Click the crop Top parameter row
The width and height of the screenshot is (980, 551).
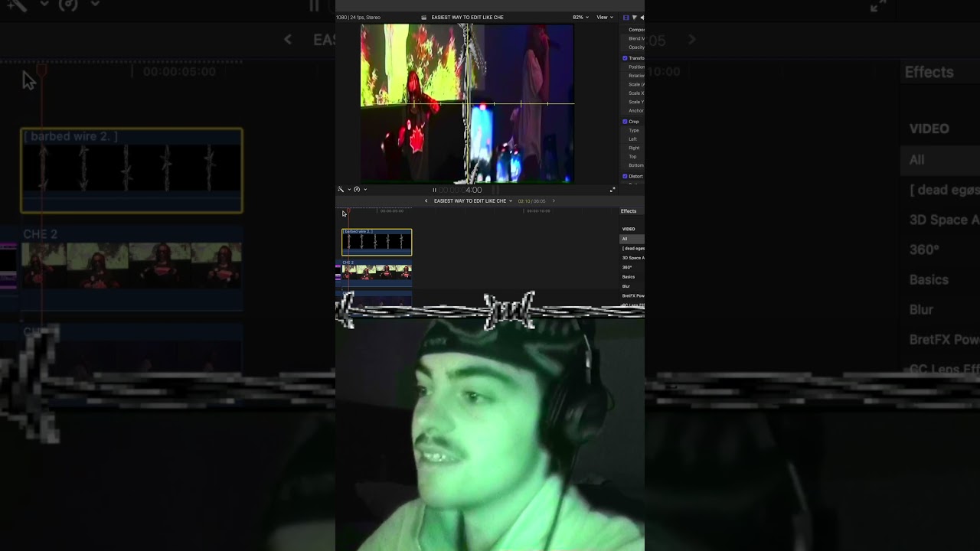coord(633,157)
